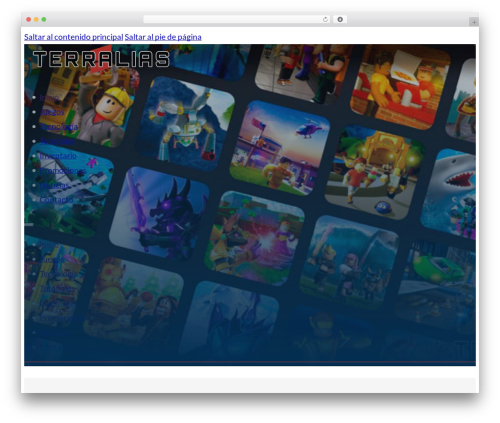The height and width of the screenshot is (423, 500).
Task: Open Tutoriales in the first navigation list
Action: pos(57,141)
